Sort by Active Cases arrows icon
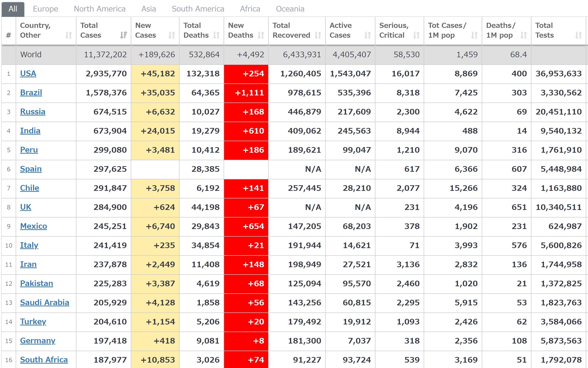 (368, 35)
